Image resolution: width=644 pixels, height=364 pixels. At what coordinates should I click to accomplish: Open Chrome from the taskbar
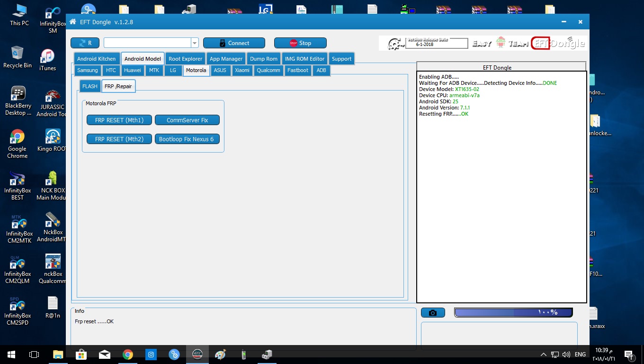click(127, 354)
